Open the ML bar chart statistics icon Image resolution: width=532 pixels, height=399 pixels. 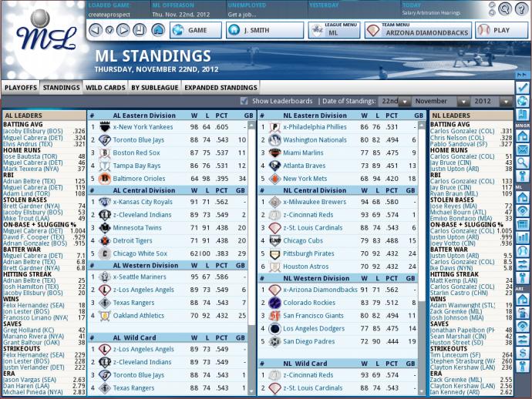pyautogui.click(x=523, y=237)
